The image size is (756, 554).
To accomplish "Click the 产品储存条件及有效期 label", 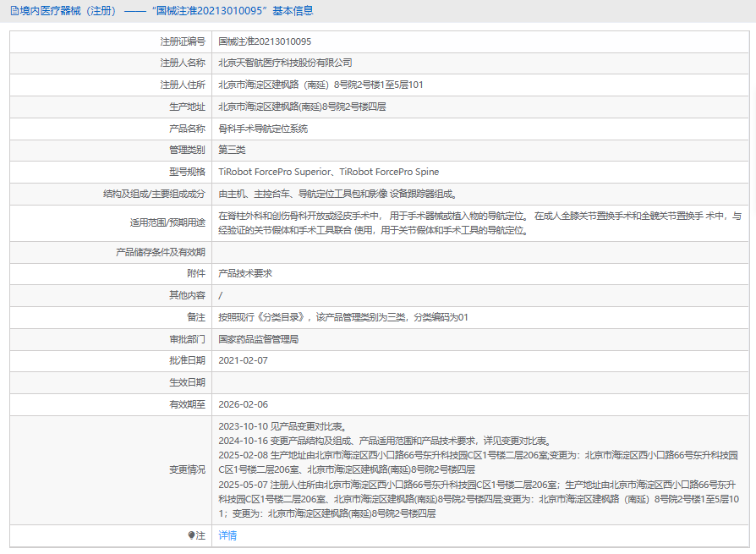I will [x=161, y=252].
